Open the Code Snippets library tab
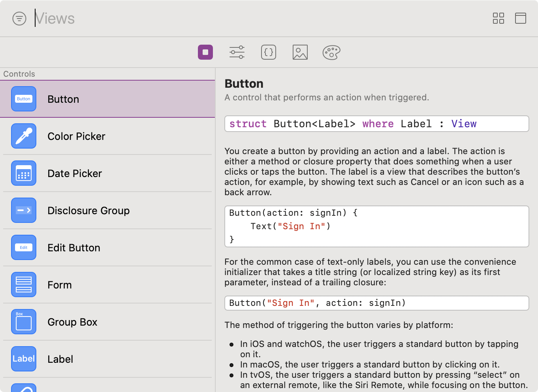 (x=269, y=52)
